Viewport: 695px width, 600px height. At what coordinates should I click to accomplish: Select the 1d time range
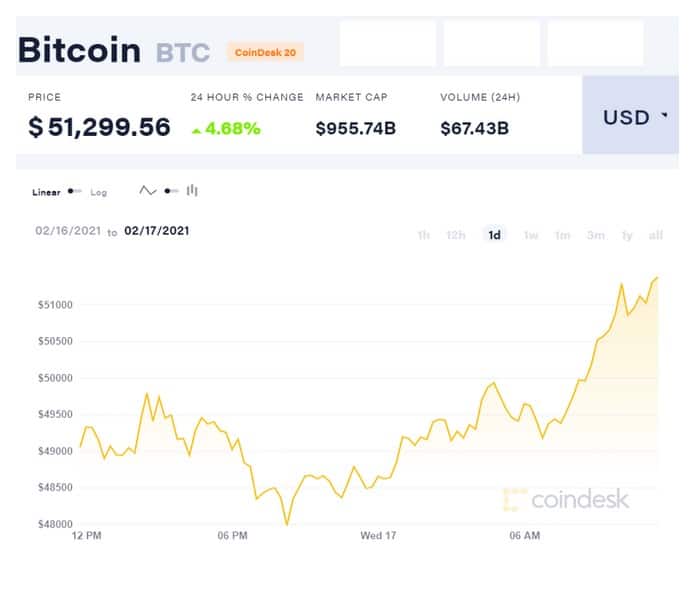(494, 235)
